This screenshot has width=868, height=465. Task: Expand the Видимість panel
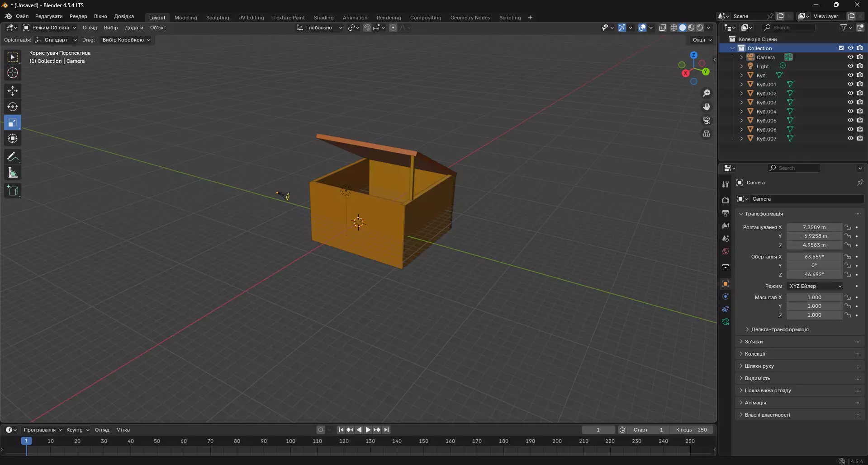click(x=757, y=378)
